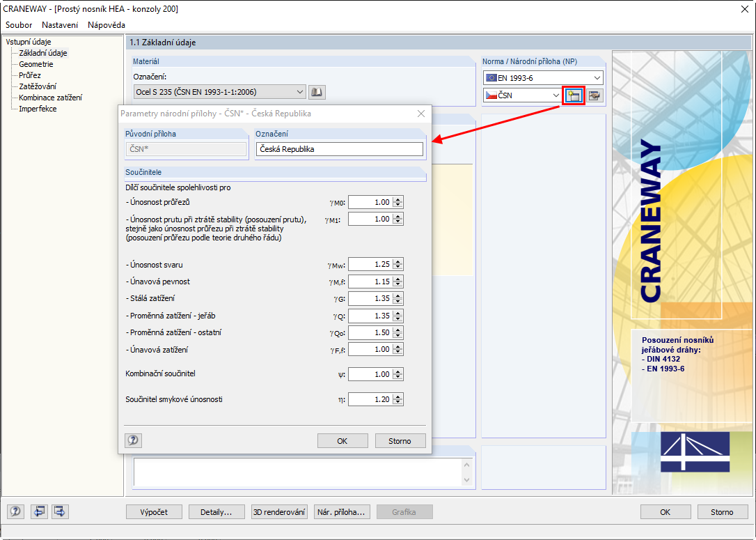Click the γQ crane load value field
Image resolution: width=756 pixels, height=540 pixels.
(x=370, y=316)
